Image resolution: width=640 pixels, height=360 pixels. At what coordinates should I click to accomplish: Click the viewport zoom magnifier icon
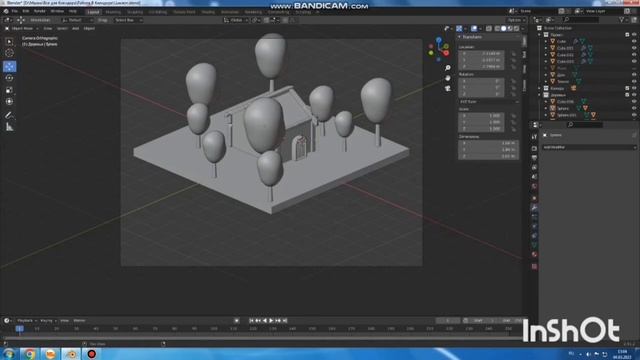[448, 68]
